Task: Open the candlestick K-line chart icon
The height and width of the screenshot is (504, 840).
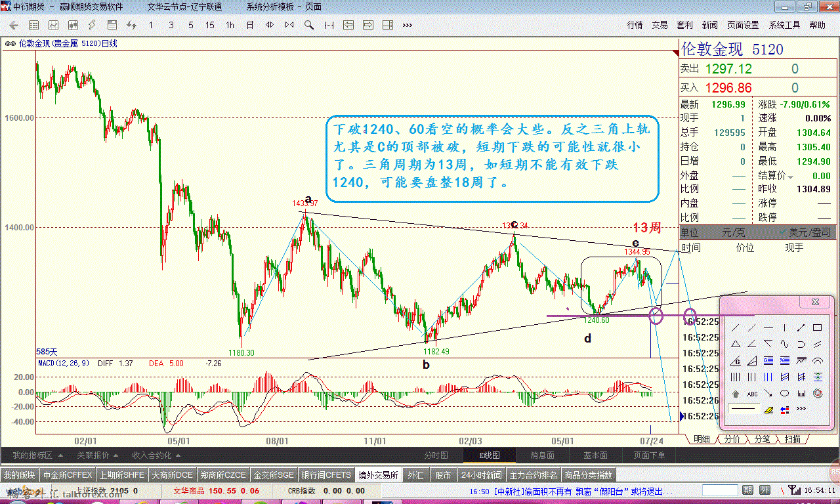Action: coord(73,25)
